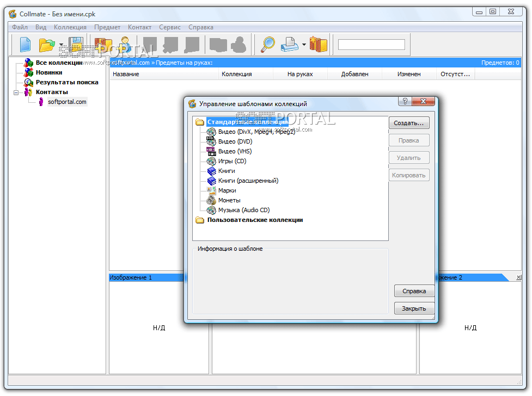The height and width of the screenshot is (396, 532).
Task: Click the На руках column header
Action: tap(300, 74)
